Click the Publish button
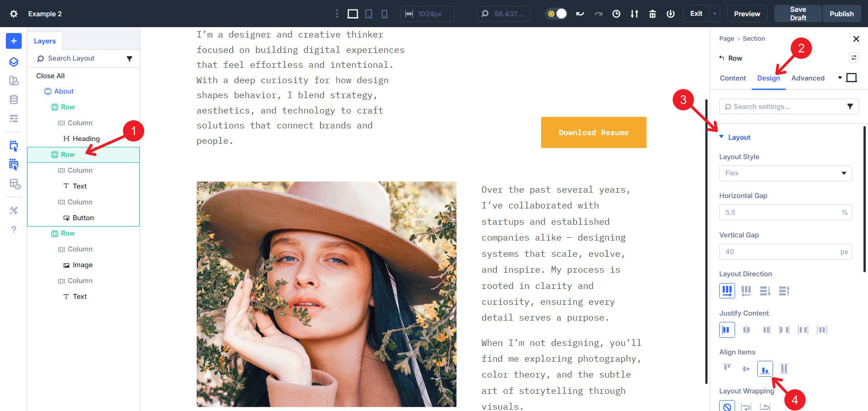The image size is (868, 411). (x=841, y=14)
